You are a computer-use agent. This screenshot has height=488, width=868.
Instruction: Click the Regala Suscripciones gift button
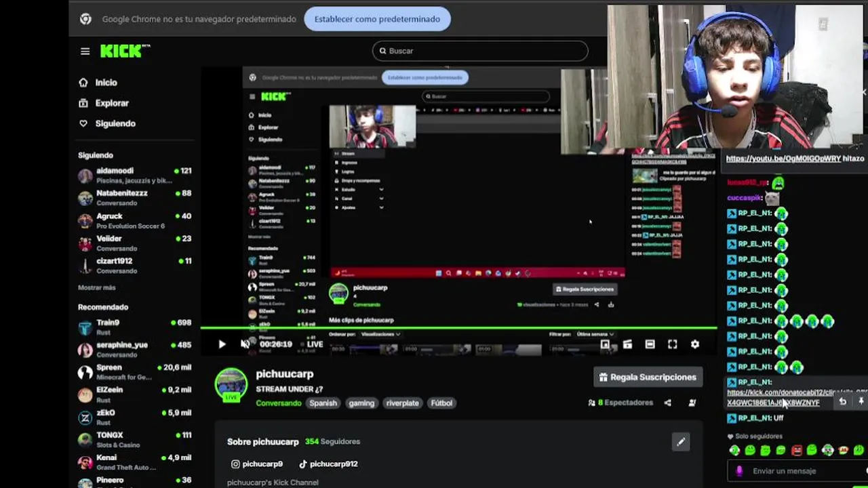(648, 377)
